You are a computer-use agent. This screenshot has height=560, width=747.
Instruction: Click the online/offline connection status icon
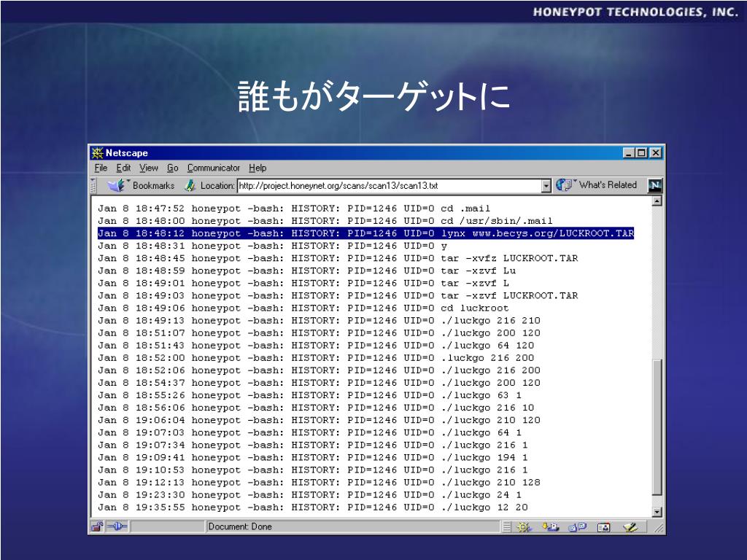pyautogui.click(x=117, y=526)
